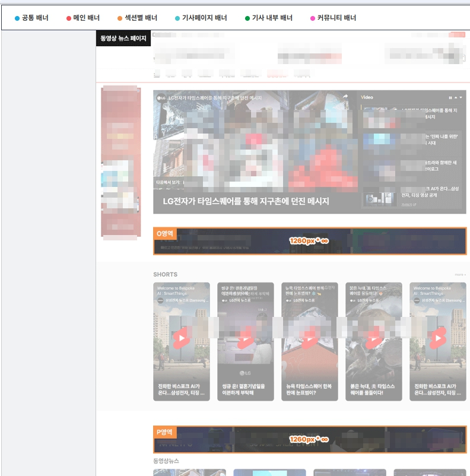Click the O영역 banner area
470x476 pixels.
pyautogui.click(x=310, y=241)
